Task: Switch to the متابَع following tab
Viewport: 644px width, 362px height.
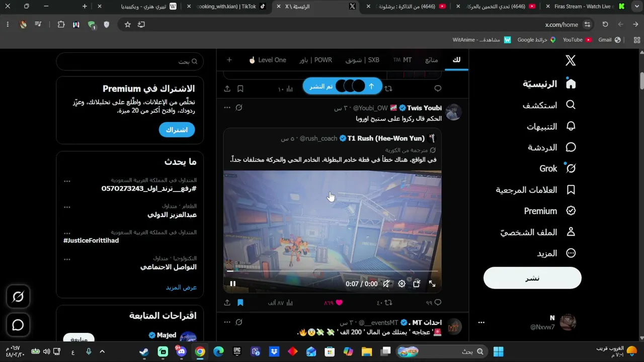Action: tap(432, 60)
